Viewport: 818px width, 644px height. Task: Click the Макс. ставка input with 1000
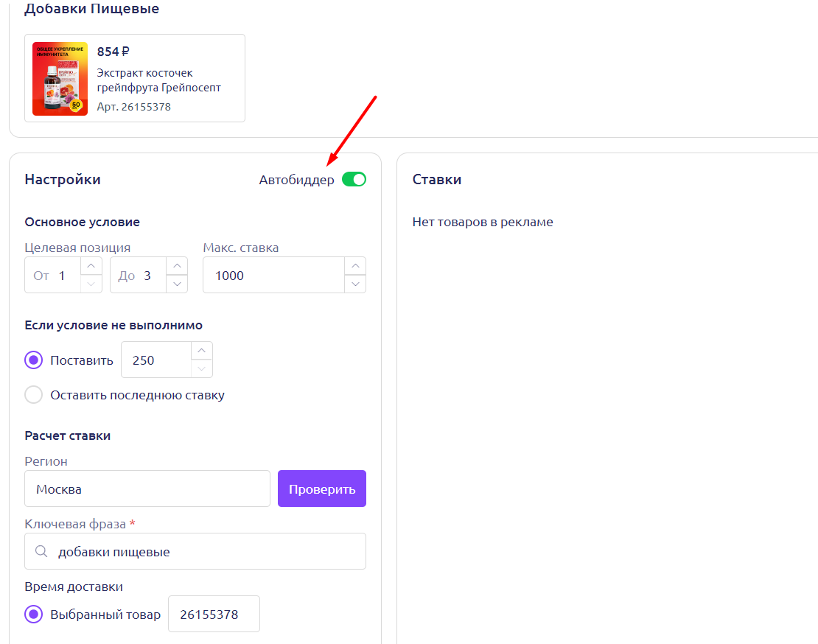point(273,276)
